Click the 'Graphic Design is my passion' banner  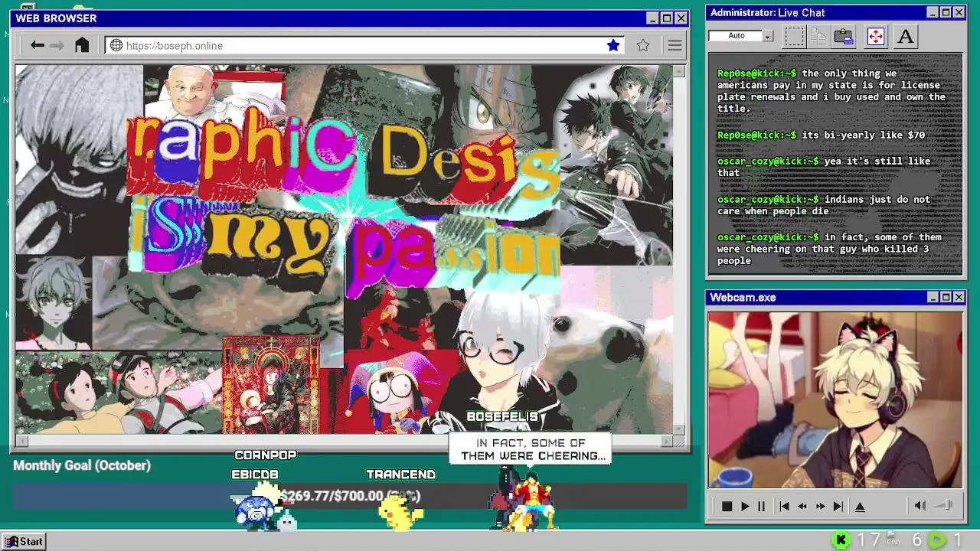point(345,203)
